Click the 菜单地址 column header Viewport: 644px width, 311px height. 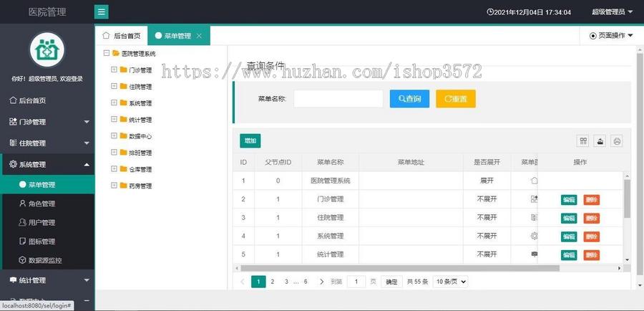click(x=411, y=162)
